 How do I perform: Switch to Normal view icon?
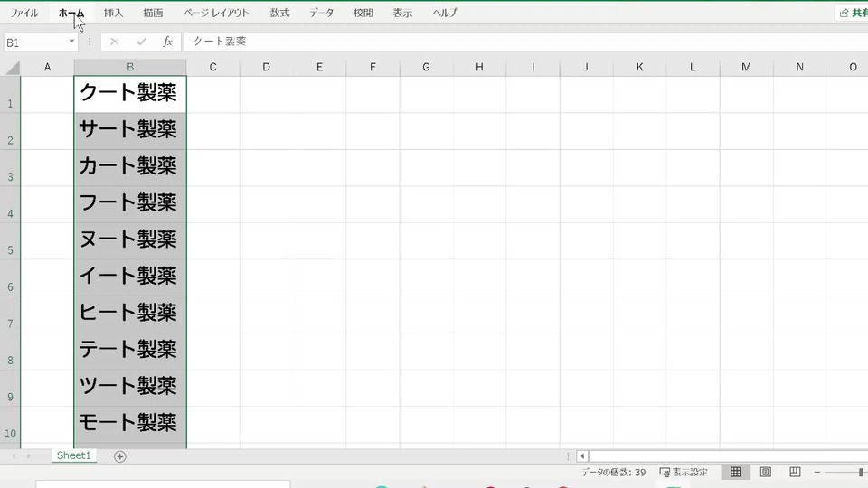point(735,472)
